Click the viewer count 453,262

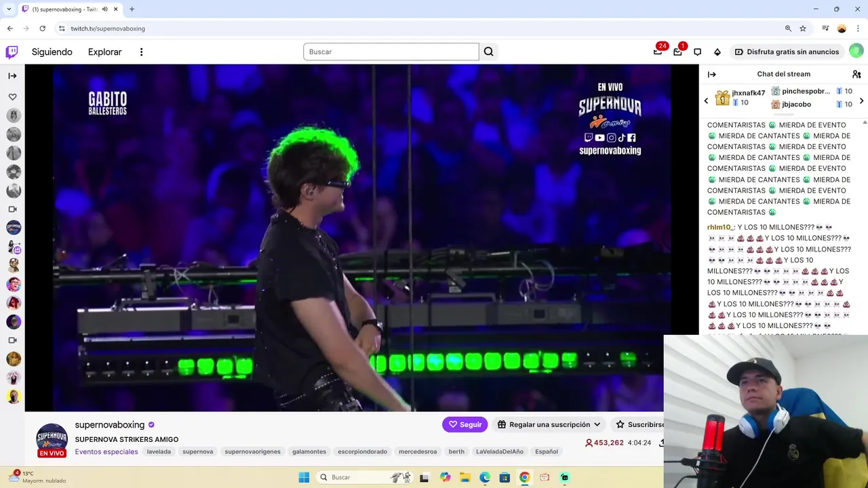tap(604, 443)
